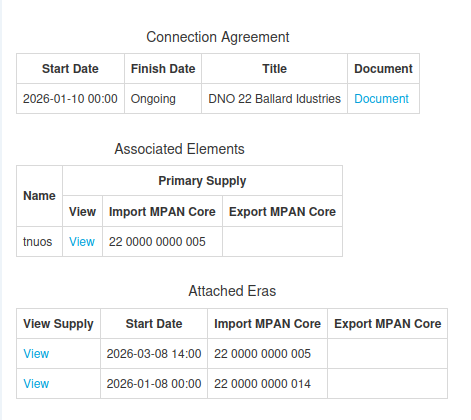Open View for era starting 2026-01-08
Screen dimensions: 471x420
tap(36, 384)
